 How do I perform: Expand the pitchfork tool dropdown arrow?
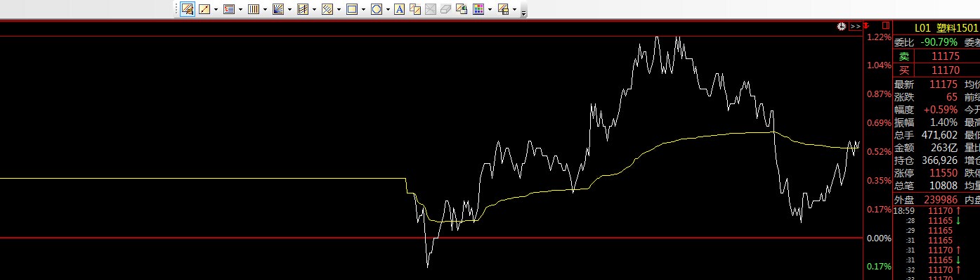click(x=314, y=9)
